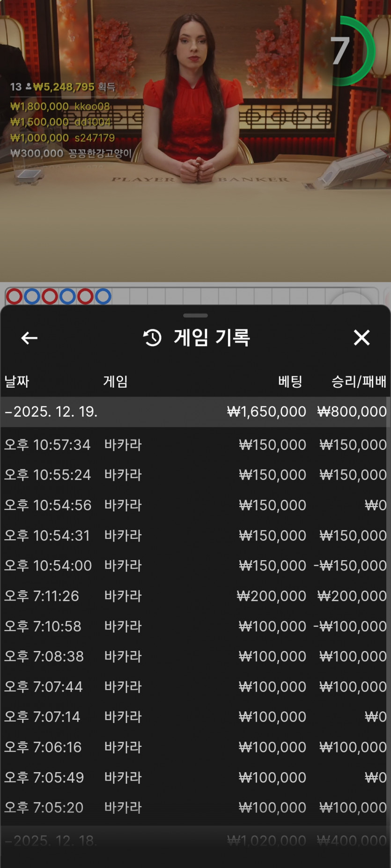Image resolution: width=391 pixels, height=868 pixels.
Task: Tap the player count icon next to 13
Action: point(29,87)
